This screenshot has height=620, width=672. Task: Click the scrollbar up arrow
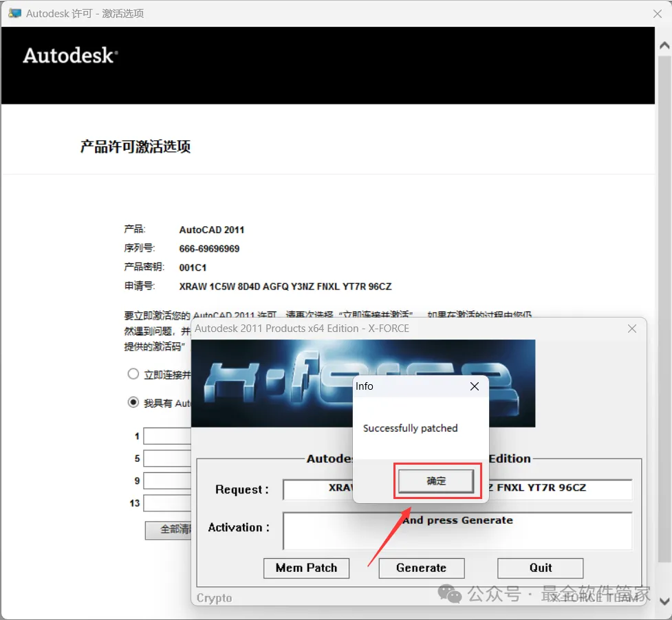pyautogui.click(x=664, y=45)
